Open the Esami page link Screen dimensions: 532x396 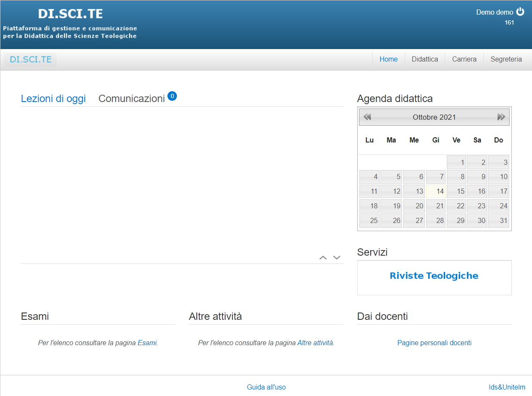pos(147,343)
